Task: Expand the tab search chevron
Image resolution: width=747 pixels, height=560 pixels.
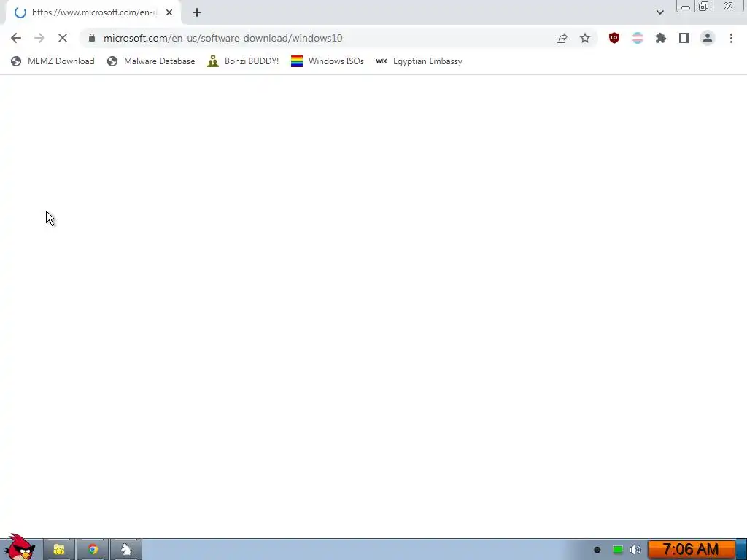Action: click(x=659, y=12)
